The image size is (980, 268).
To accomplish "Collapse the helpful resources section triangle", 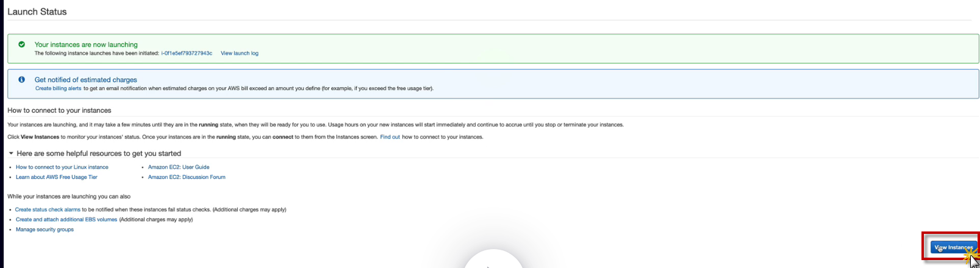I will [x=11, y=153].
